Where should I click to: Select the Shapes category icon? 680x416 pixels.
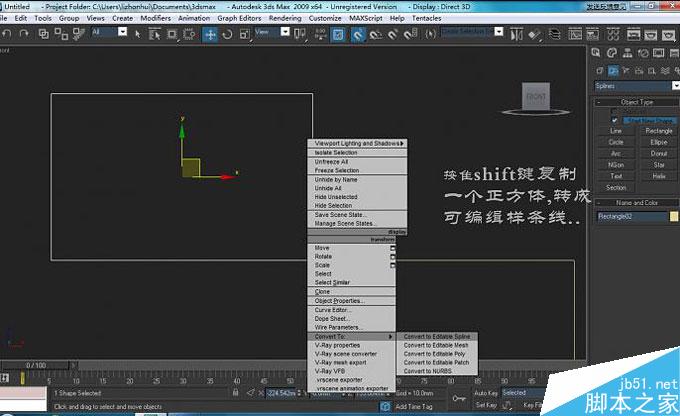pos(613,70)
